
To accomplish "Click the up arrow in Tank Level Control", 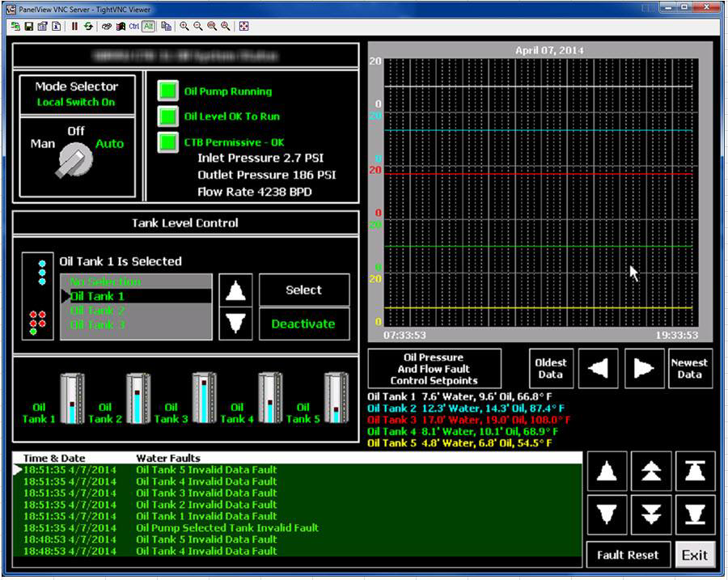I will [x=235, y=290].
